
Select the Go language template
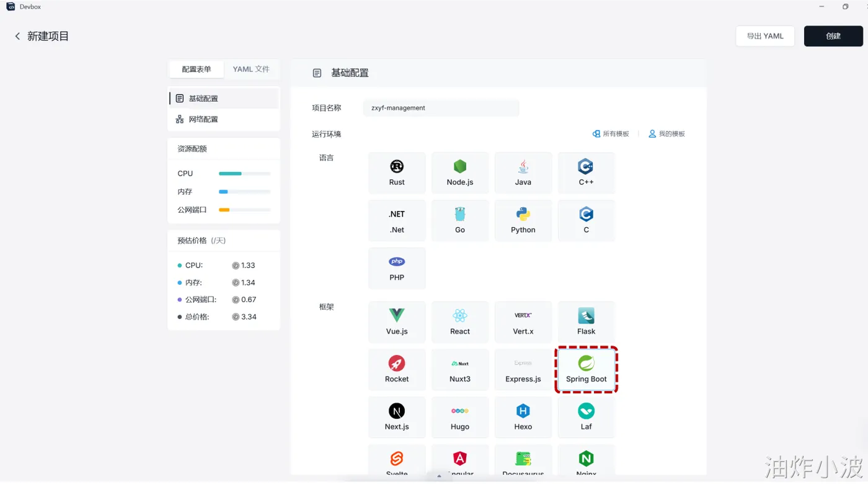(460, 221)
